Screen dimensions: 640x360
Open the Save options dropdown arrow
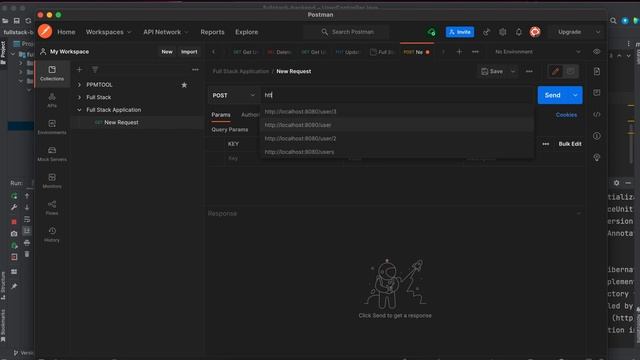[x=513, y=71]
